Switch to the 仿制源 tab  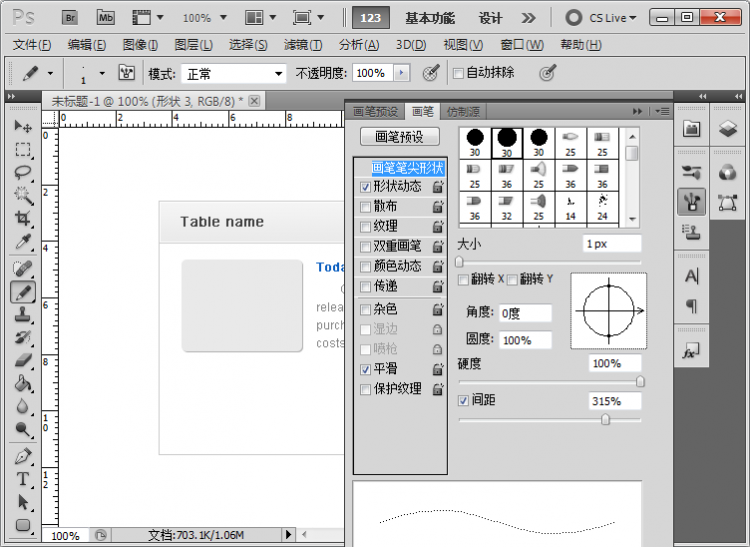(463, 111)
